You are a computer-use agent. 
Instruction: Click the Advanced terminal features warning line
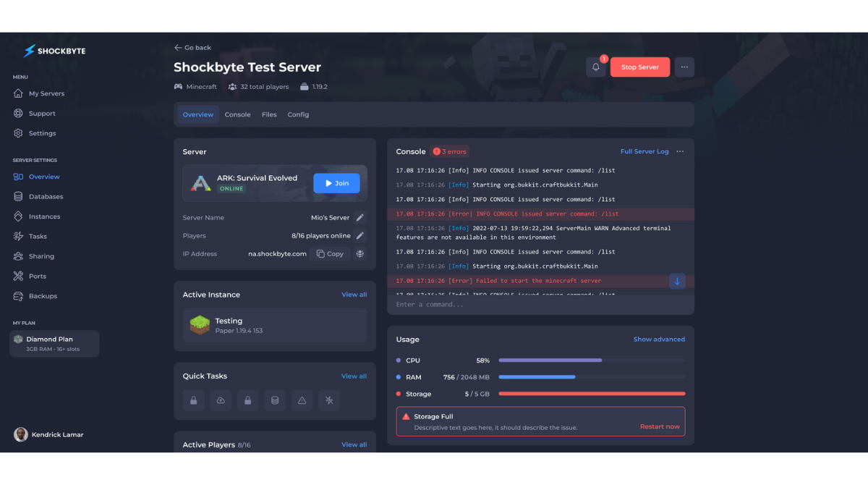533,232
